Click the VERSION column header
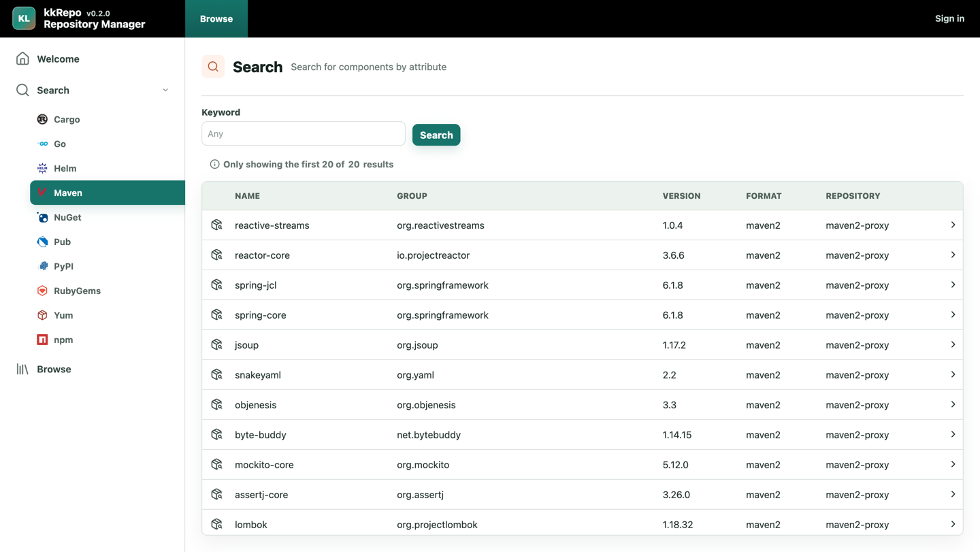The image size is (980, 552). pyautogui.click(x=681, y=195)
